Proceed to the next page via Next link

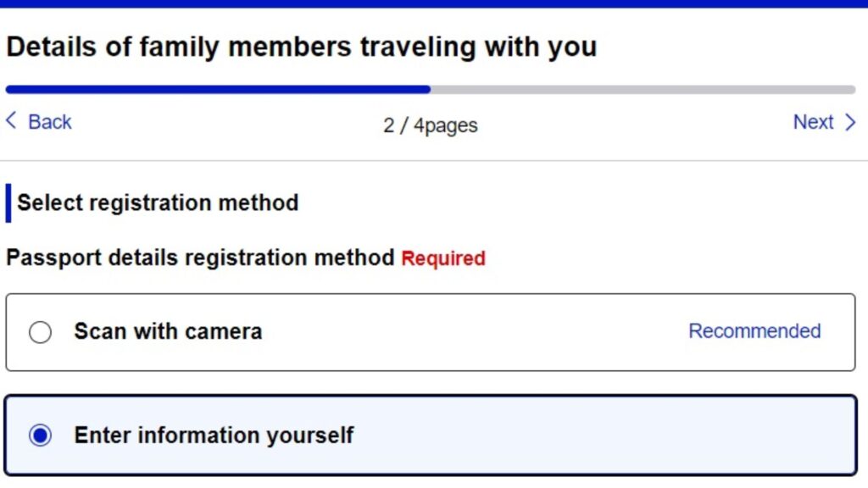click(814, 122)
